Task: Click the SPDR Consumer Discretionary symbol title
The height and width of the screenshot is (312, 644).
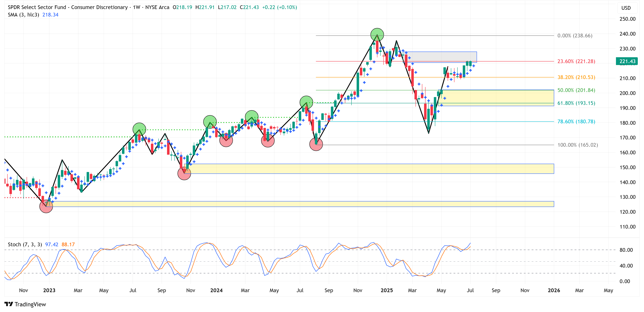Action: tap(67, 7)
